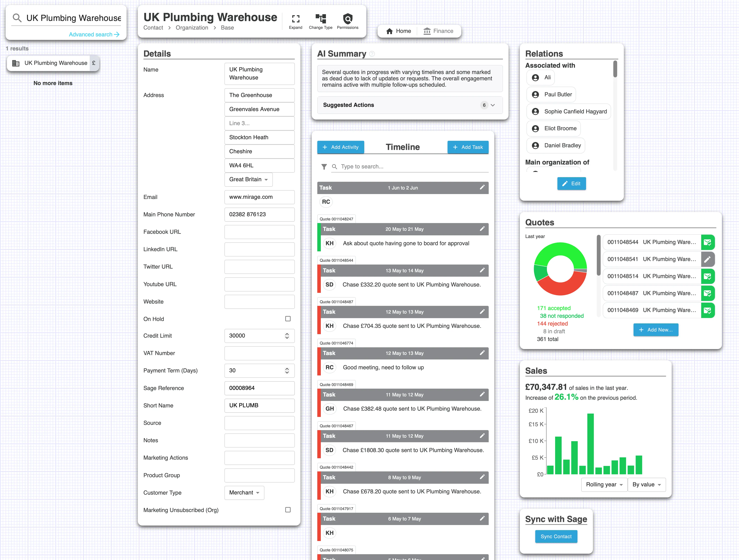Viewport: 739px width, 560px height.
Task: Toggle the On Hold checkbox
Action: tap(288, 319)
